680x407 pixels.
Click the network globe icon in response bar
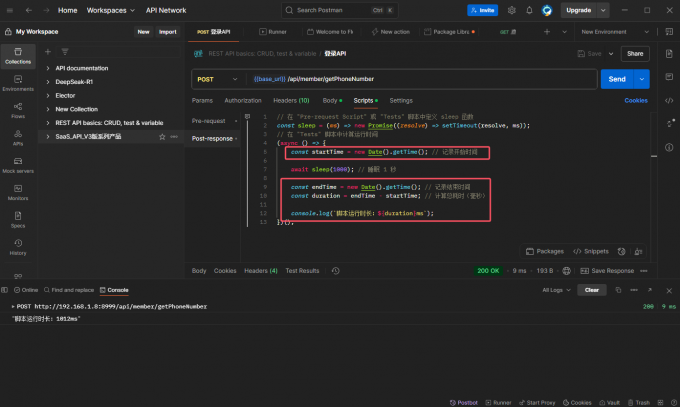[566, 271]
